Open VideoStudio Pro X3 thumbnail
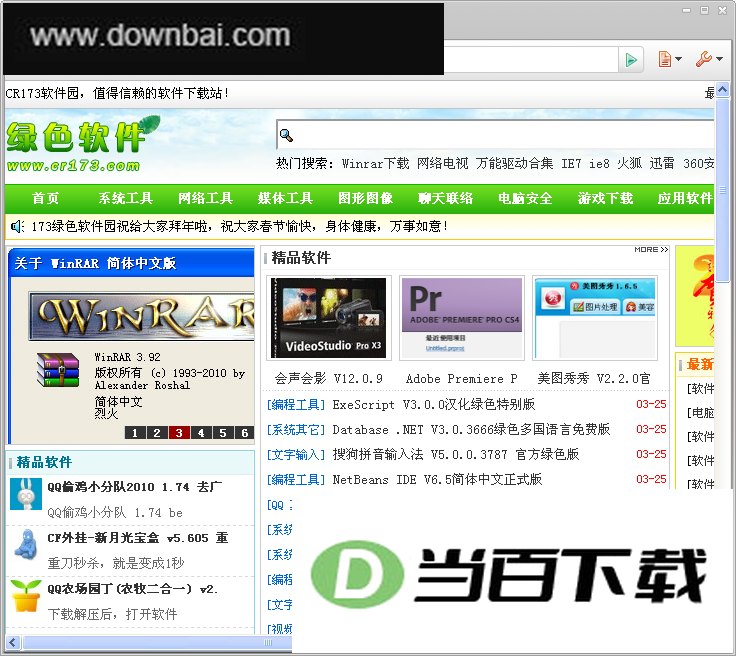The image size is (736, 656). pos(329,318)
